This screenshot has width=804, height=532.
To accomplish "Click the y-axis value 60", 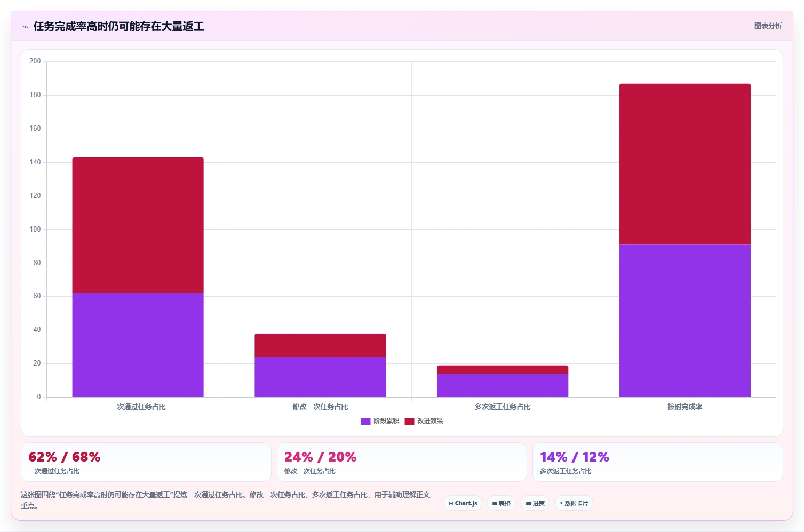I will click(x=37, y=296).
